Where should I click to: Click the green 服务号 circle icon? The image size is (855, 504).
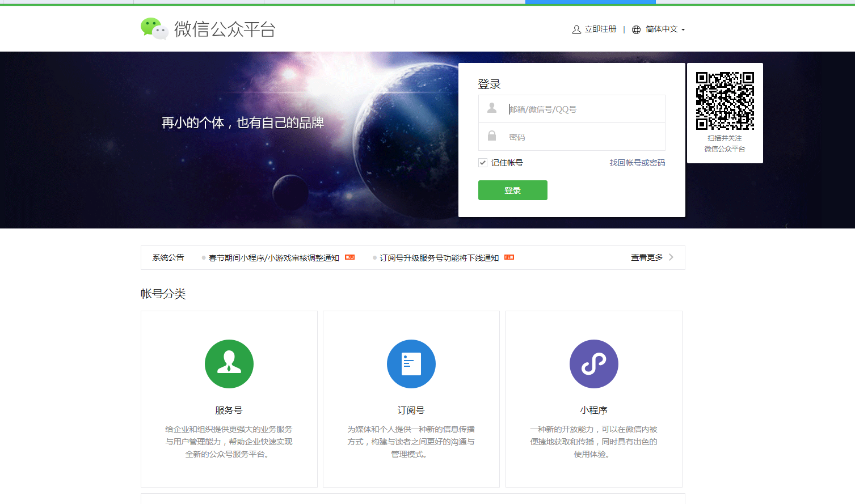click(x=229, y=364)
